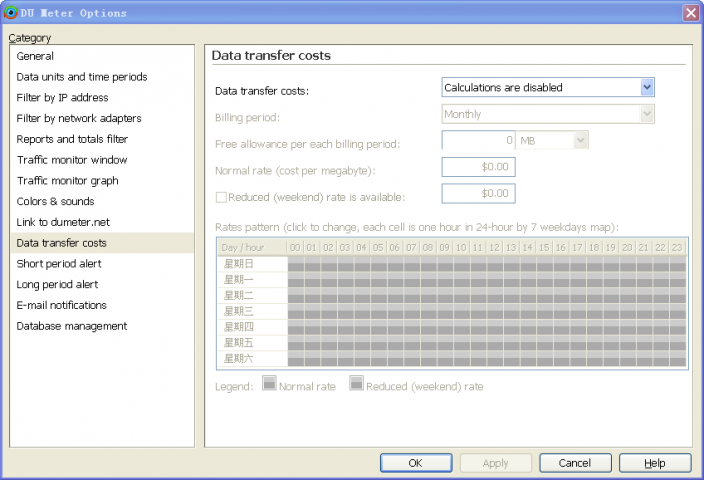Close the DU Meter Options window

click(690, 13)
